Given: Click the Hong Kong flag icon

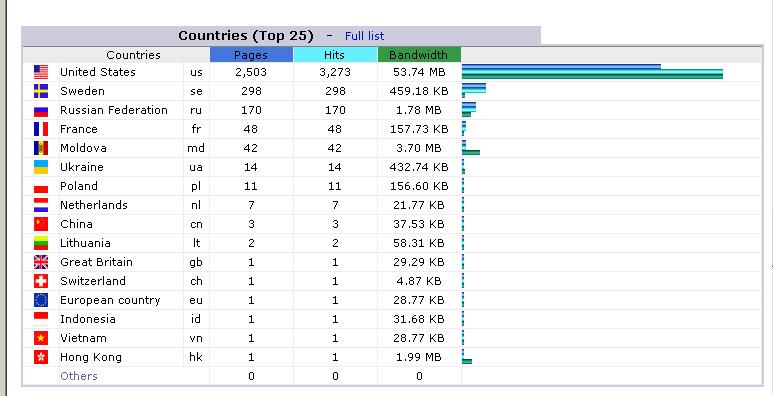Looking at the screenshot, I should (41, 357).
